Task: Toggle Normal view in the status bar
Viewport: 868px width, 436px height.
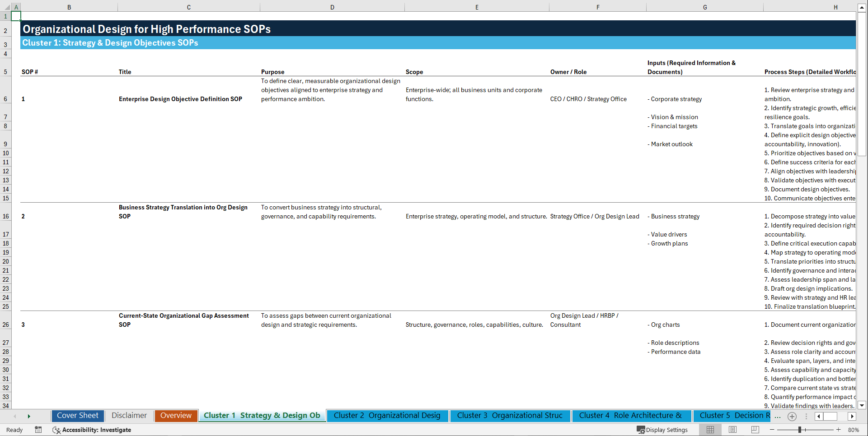Action: pyautogui.click(x=710, y=430)
